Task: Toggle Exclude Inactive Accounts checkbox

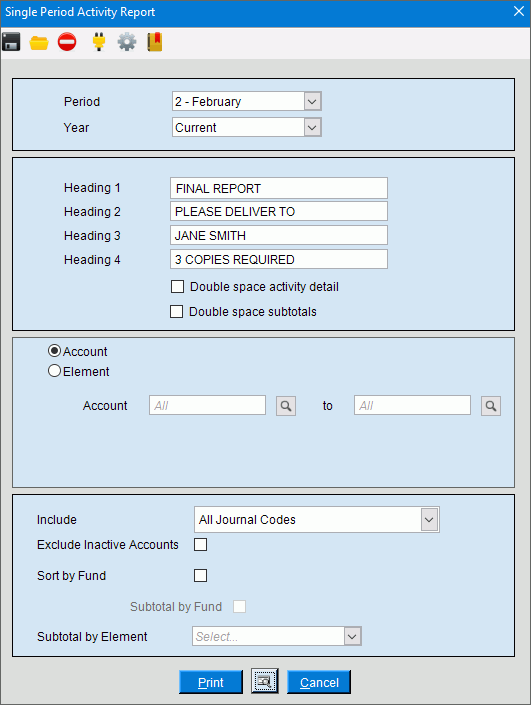Action: 201,544
